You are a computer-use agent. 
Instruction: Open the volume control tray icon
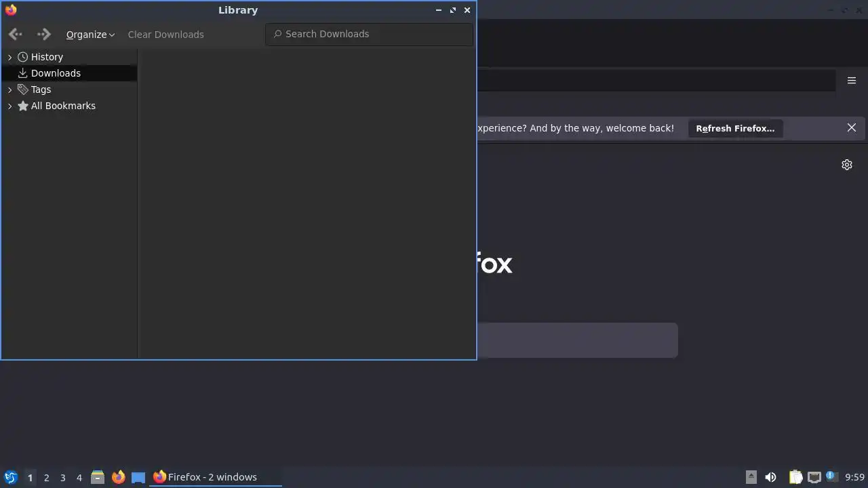click(771, 477)
